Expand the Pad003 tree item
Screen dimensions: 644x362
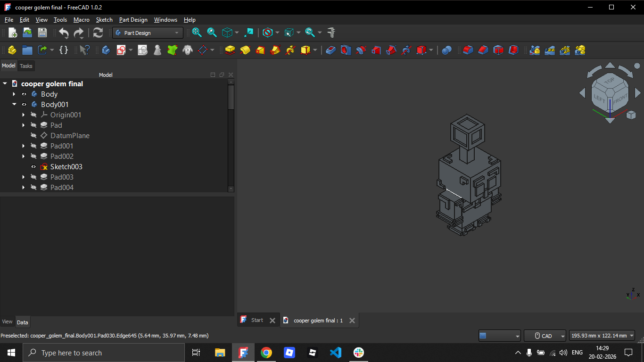[24, 177]
